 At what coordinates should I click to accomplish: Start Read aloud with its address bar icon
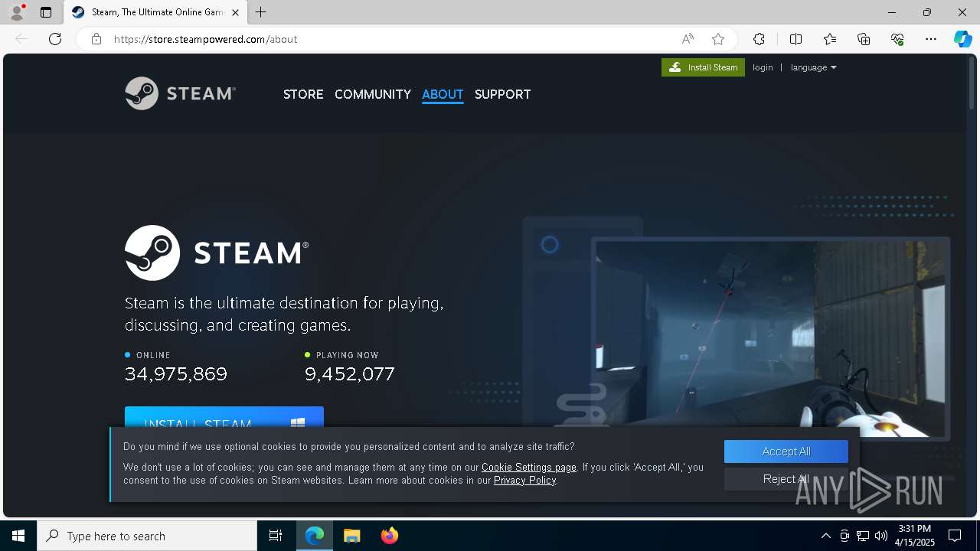tap(688, 39)
